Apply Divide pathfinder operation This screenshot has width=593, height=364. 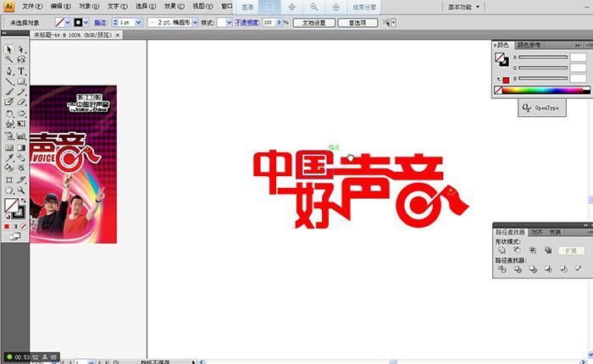pos(502,268)
